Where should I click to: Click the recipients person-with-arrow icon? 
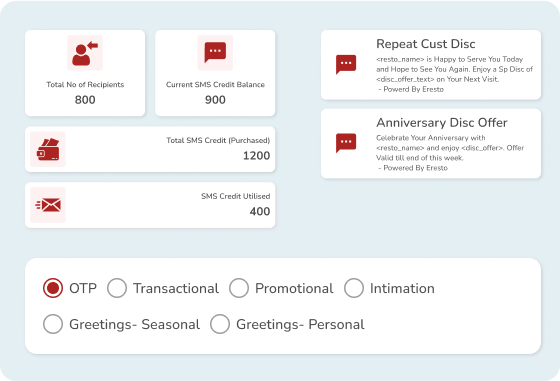click(85, 53)
